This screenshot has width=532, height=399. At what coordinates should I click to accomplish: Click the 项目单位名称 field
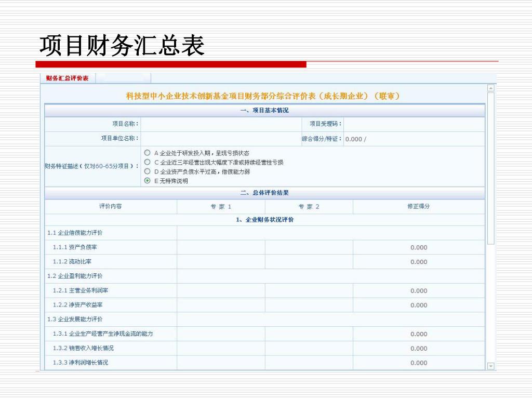click(x=221, y=139)
